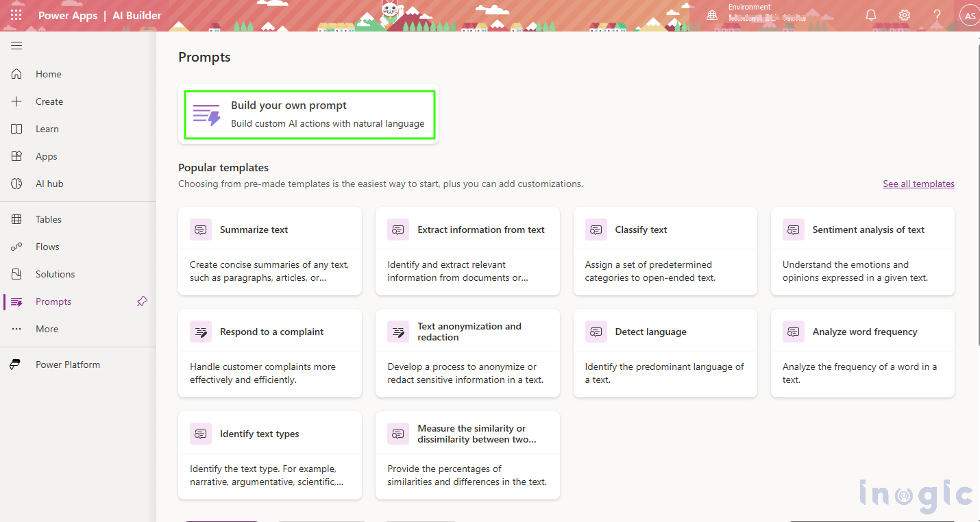980x522 pixels.
Task: Click 'Handle customer complaints more effectively' description
Action: pyautogui.click(x=262, y=373)
